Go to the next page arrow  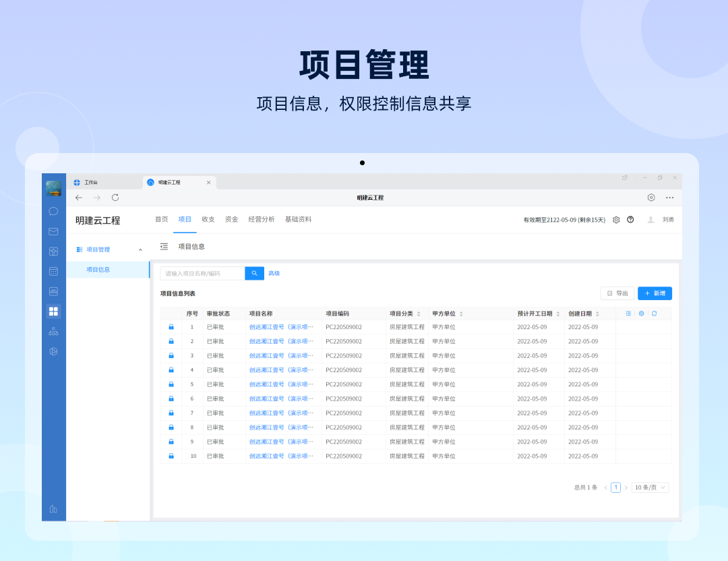[626, 488]
